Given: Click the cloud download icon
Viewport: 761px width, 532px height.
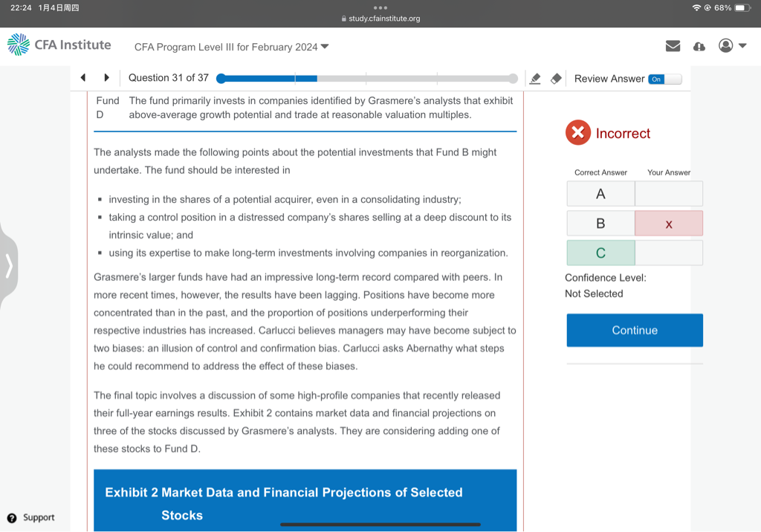Looking at the screenshot, I should (x=699, y=46).
